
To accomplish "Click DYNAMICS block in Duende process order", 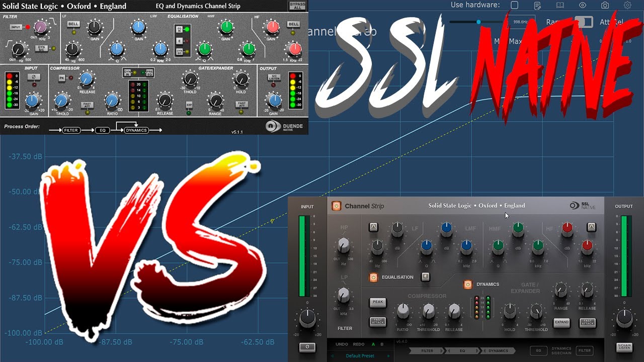I will pyautogui.click(x=136, y=130).
